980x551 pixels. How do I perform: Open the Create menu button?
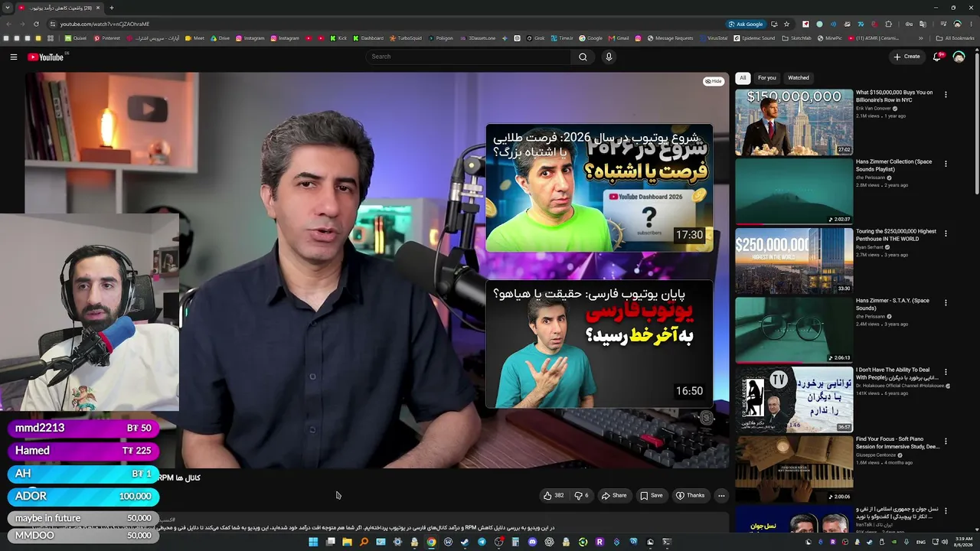click(906, 57)
